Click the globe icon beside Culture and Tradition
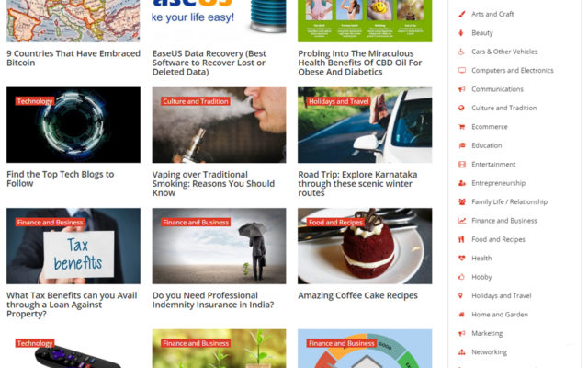 (461, 109)
